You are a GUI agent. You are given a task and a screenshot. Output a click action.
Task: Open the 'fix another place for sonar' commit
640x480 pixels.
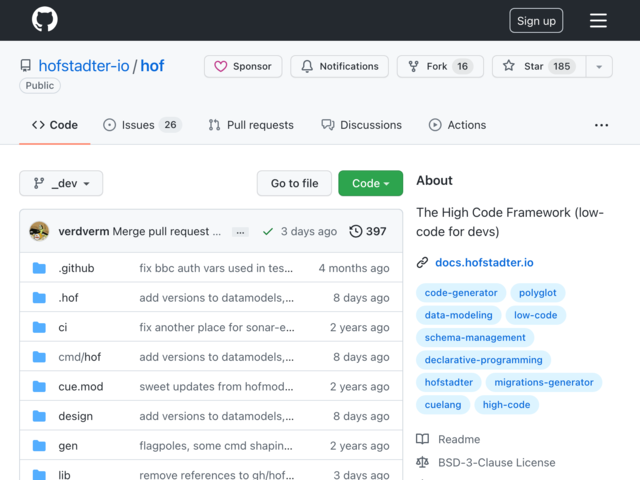click(217, 327)
